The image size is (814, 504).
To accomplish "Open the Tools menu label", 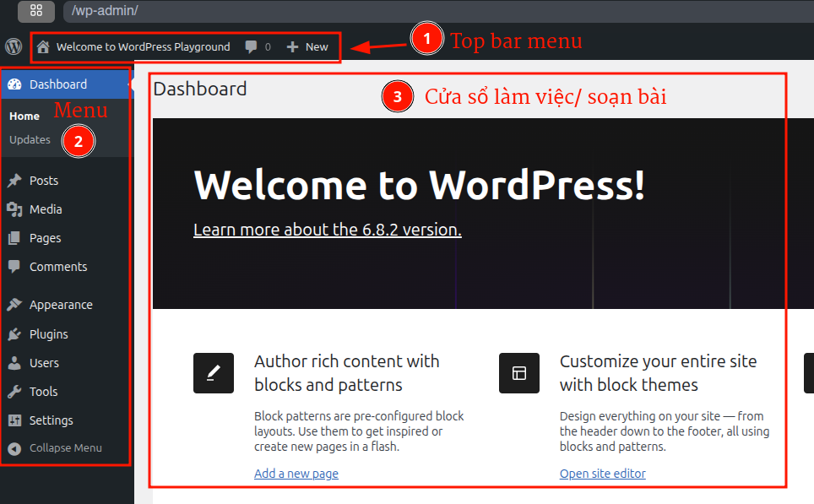I will [44, 392].
